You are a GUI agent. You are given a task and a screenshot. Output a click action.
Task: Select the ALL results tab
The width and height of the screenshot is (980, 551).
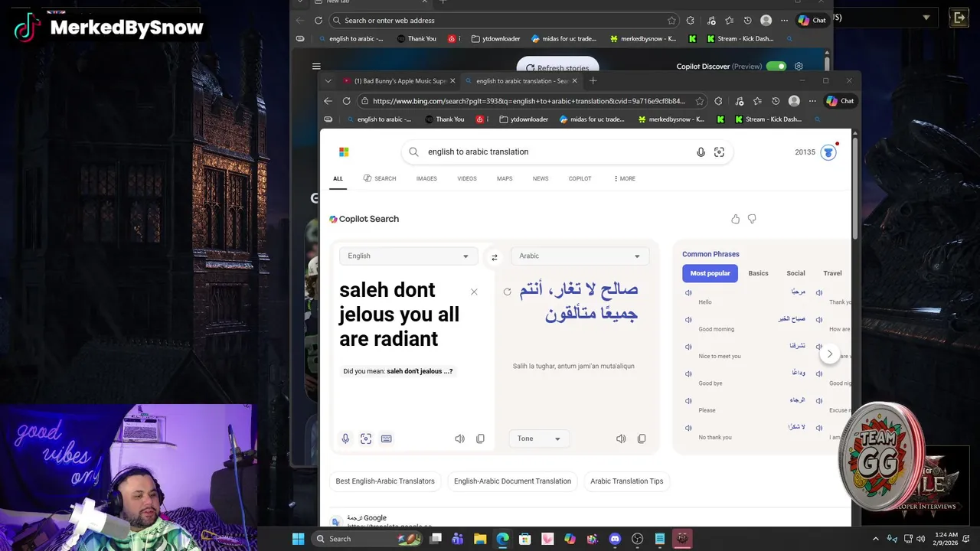[x=338, y=178]
